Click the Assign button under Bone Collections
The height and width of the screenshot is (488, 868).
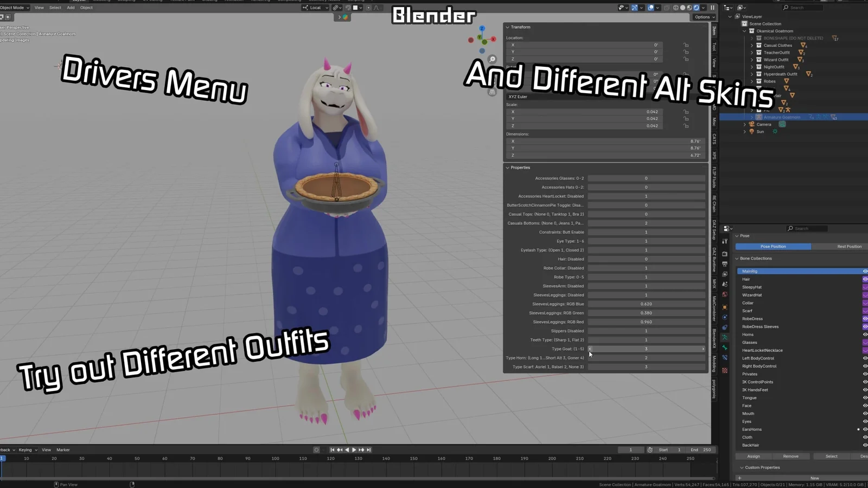tap(753, 456)
